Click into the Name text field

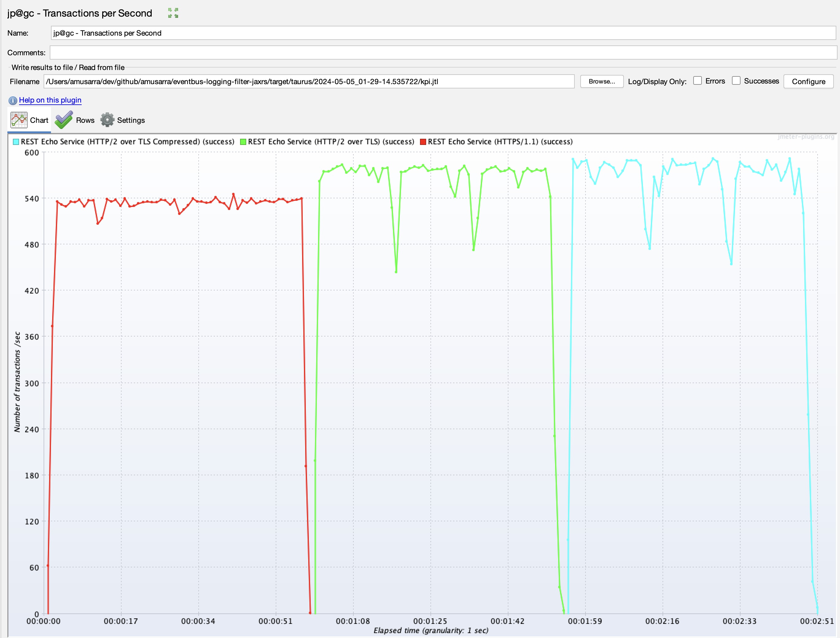click(443, 33)
